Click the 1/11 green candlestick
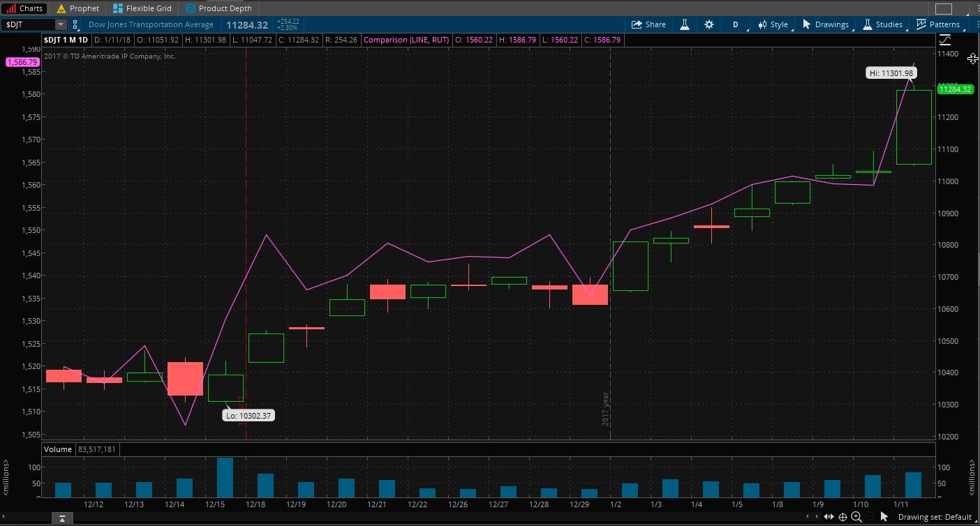Image resolution: width=980 pixels, height=526 pixels. (x=914, y=127)
